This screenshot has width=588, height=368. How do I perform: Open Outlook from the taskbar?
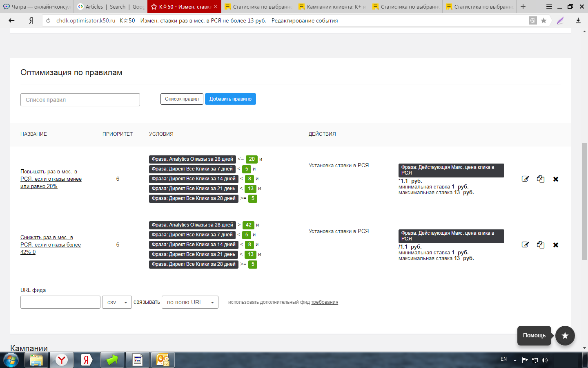point(163,360)
